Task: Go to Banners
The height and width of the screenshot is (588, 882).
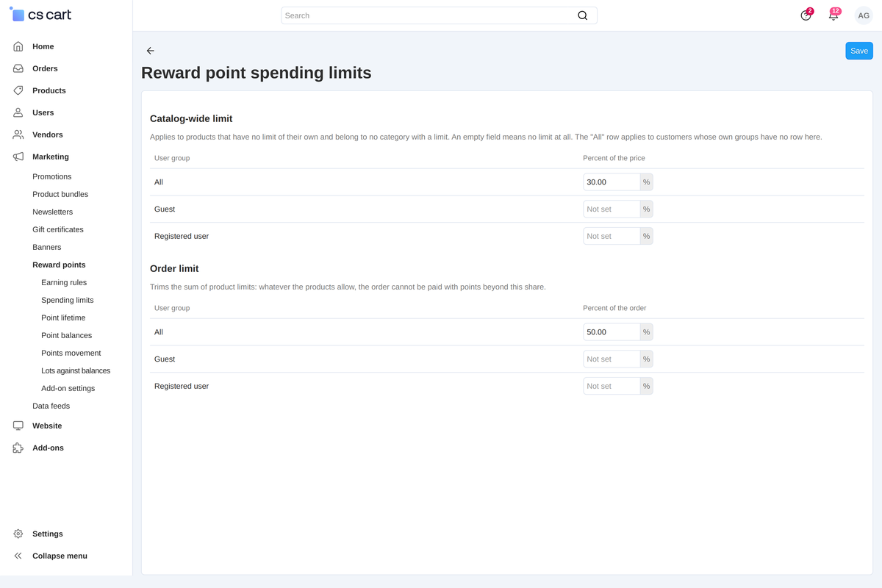Action: [x=47, y=247]
